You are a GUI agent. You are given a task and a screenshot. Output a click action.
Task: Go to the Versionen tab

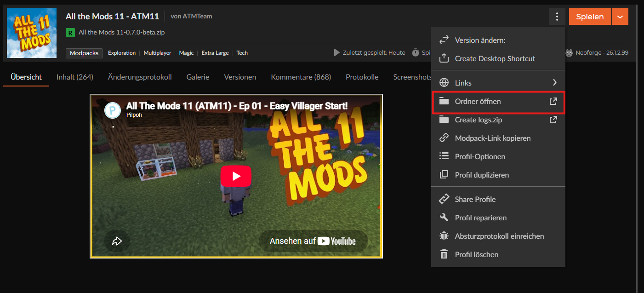click(x=240, y=77)
